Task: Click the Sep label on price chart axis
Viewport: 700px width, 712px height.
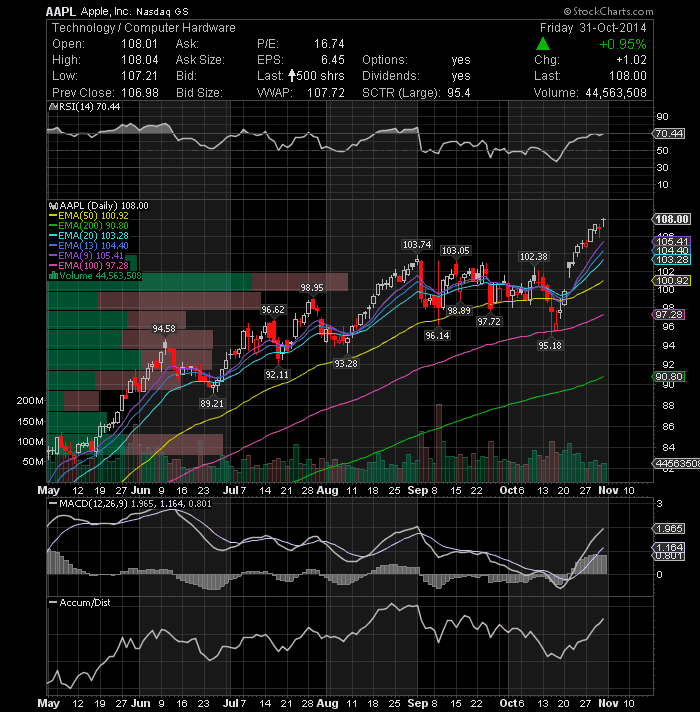Action: pos(418,490)
